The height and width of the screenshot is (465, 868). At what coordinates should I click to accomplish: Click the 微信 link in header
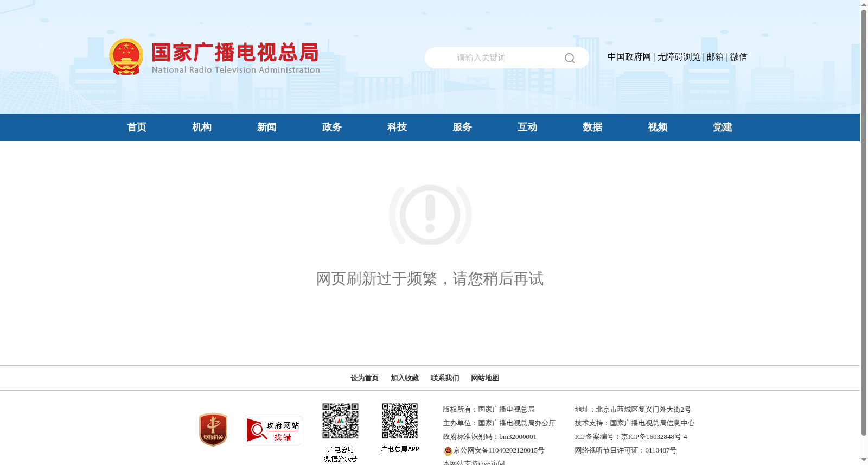(738, 57)
